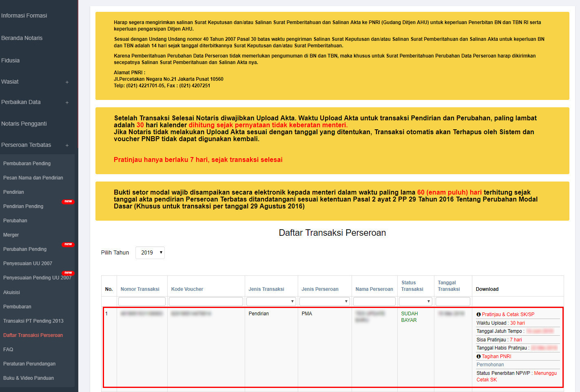
Task: Click SUDAH BAYAR status text
Action: 410,317
